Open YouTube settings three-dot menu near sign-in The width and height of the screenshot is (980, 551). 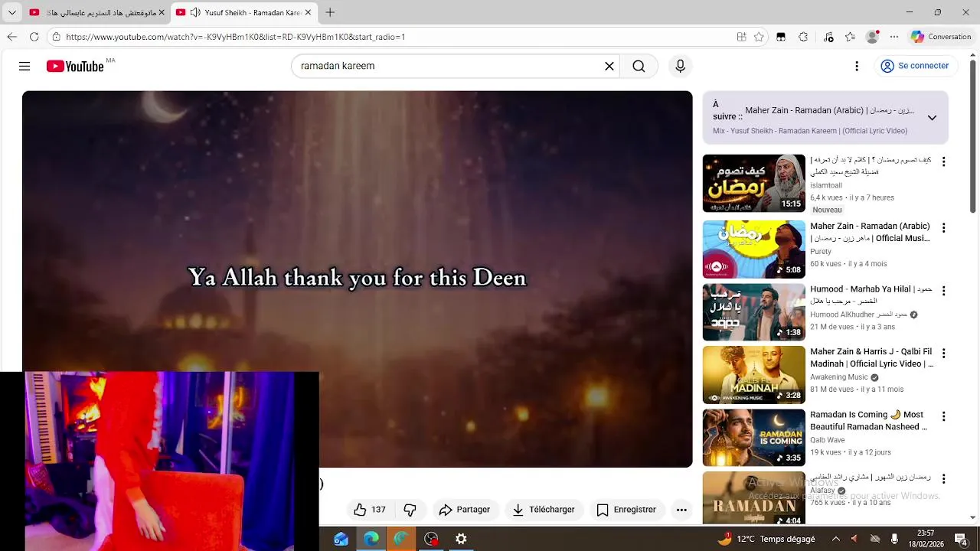point(857,67)
